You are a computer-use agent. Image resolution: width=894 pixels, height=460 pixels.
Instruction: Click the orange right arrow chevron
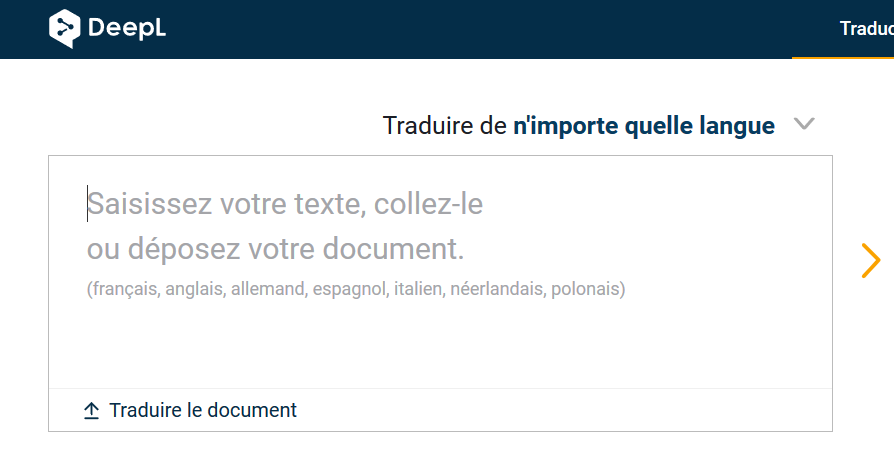click(x=870, y=260)
